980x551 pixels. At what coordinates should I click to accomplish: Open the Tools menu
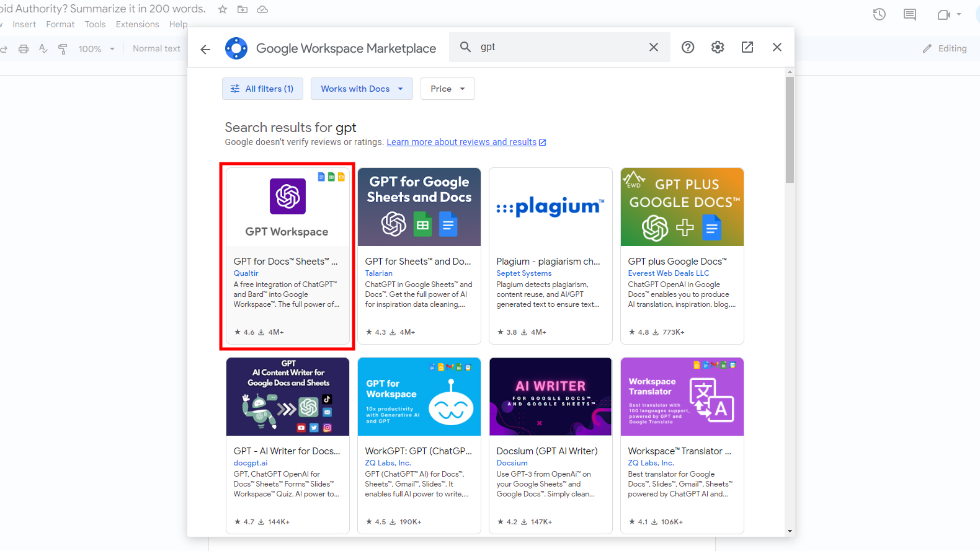[95, 24]
